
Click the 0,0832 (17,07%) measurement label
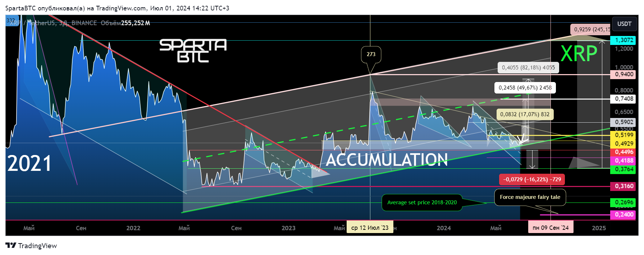pos(525,114)
